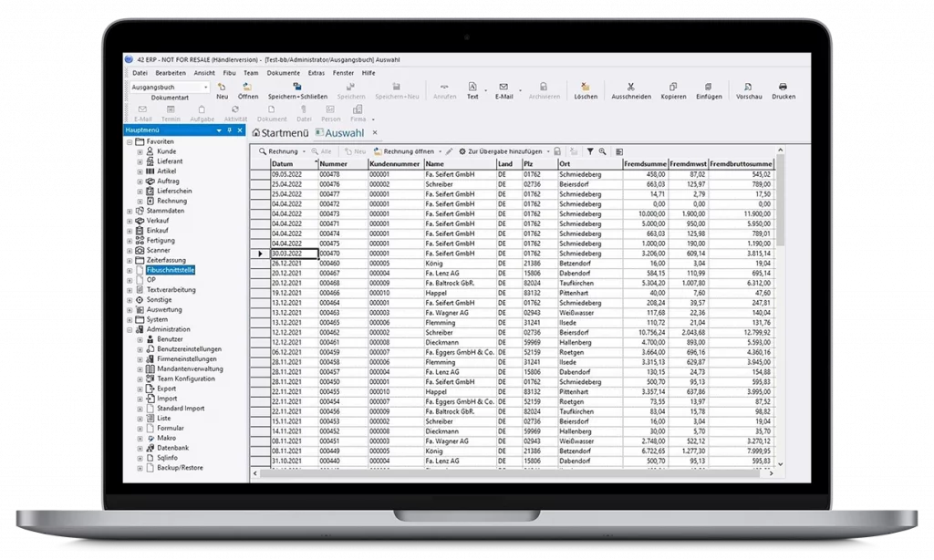Select Kunde in Favoriten tree
934x560 pixels.
(x=166, y=151)
